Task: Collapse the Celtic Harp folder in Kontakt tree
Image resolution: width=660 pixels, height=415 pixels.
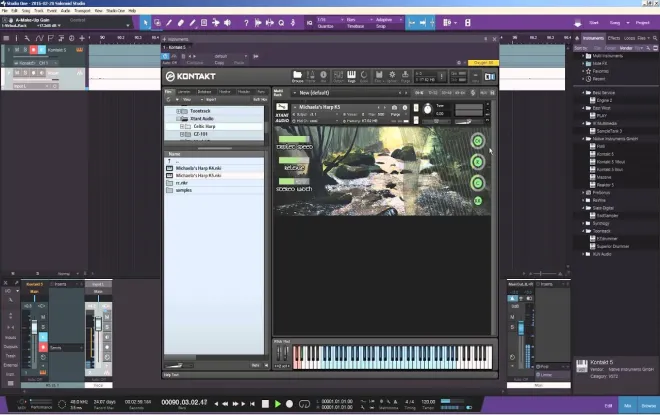Action: (182, 126)
